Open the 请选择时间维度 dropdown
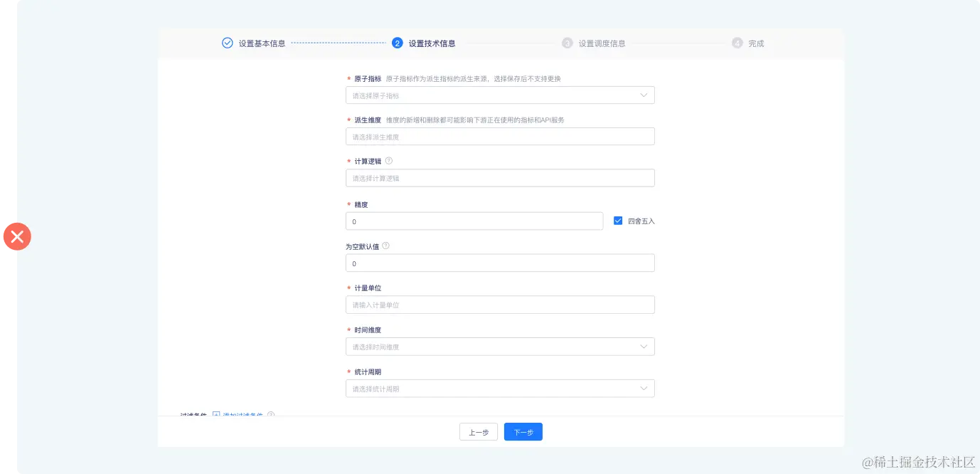The width and height of the screenshot is (980, 474). coord(500,347)
